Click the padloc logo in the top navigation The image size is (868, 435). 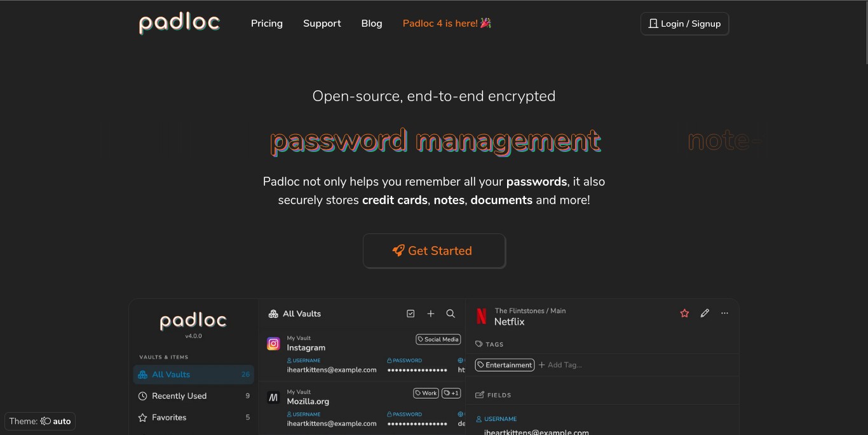tap(179, 24)
